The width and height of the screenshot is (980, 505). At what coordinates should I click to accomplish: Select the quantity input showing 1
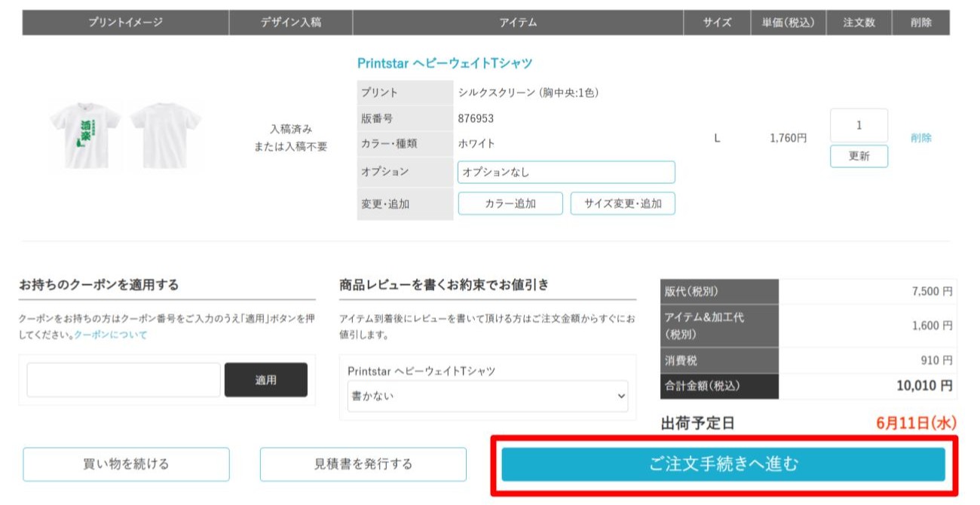click(x=859, y=125)
